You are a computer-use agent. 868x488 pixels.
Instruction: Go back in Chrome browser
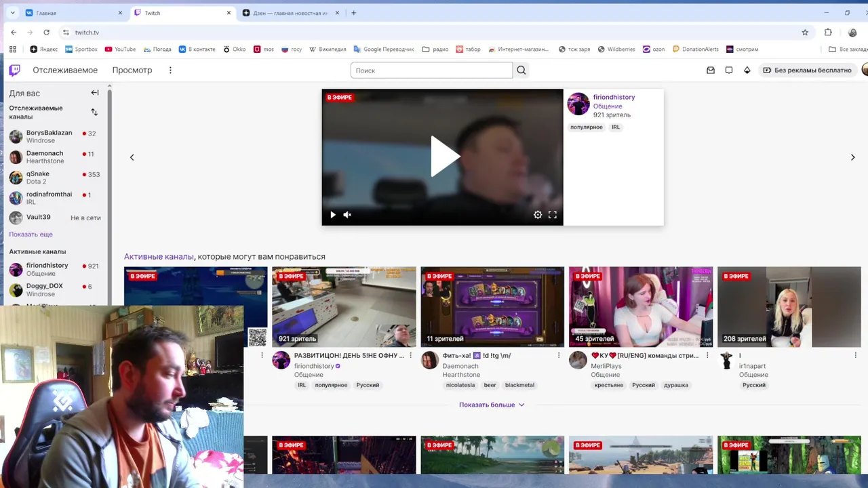14,32
